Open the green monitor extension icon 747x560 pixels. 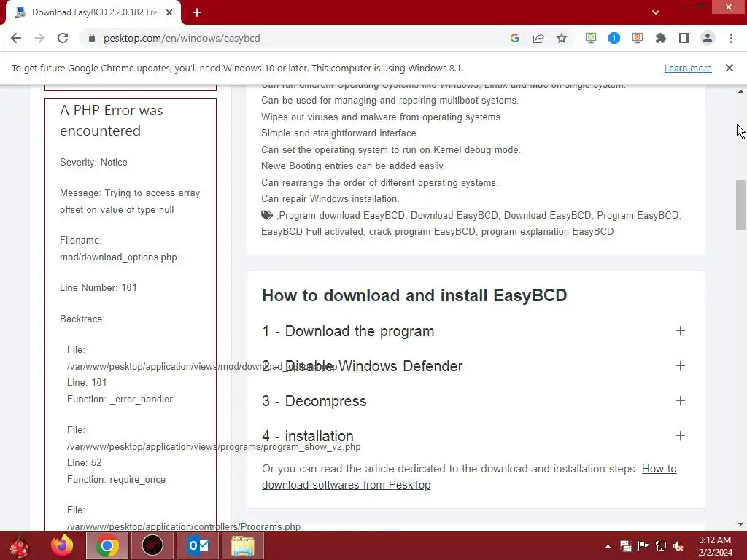pyautogui.click(x=591, y=38)
